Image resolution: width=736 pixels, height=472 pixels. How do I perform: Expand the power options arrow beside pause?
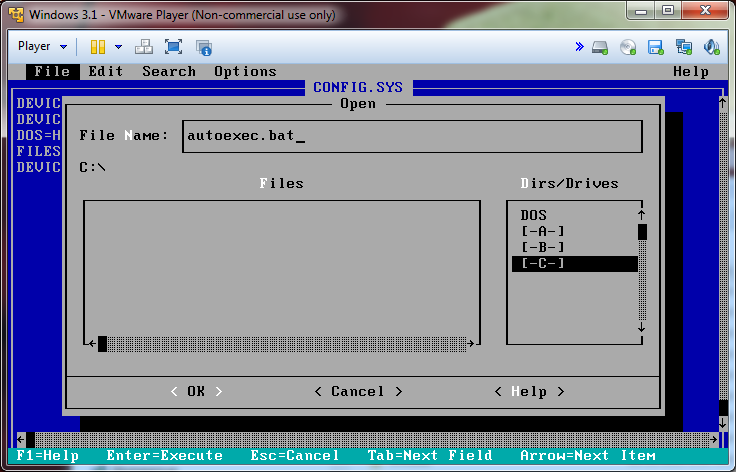118,47
